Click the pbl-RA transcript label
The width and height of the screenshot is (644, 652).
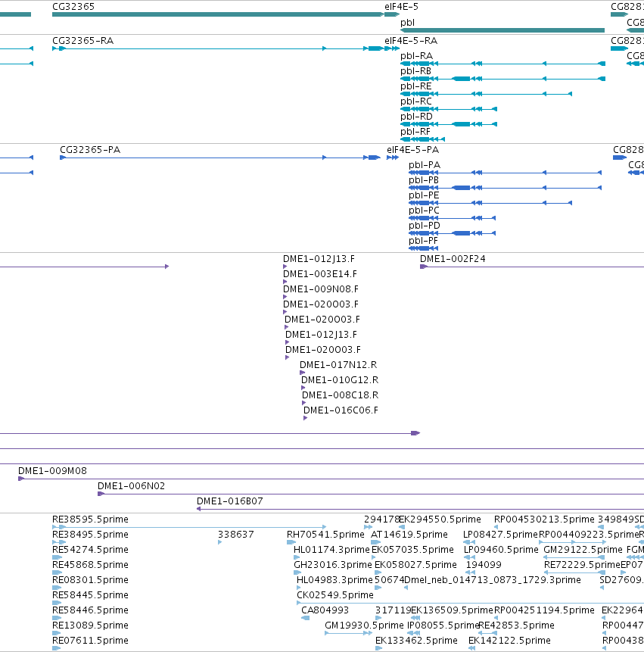point(416,56)
